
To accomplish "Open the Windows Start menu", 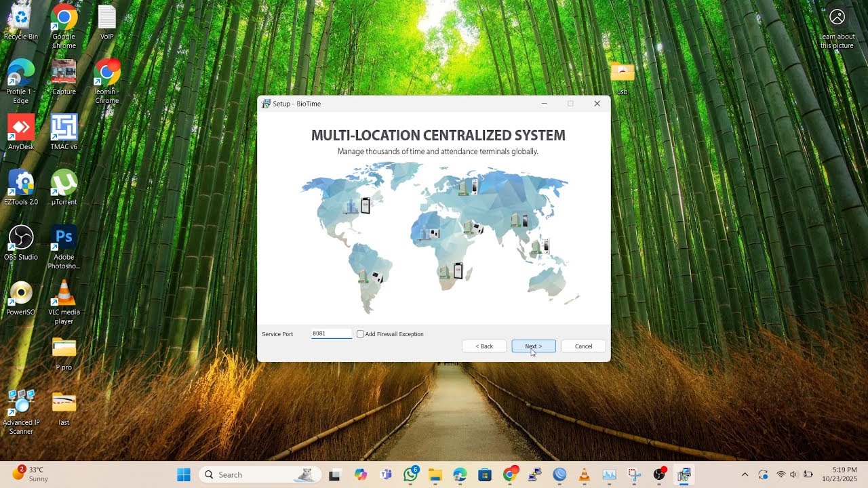I will (184, 474).
